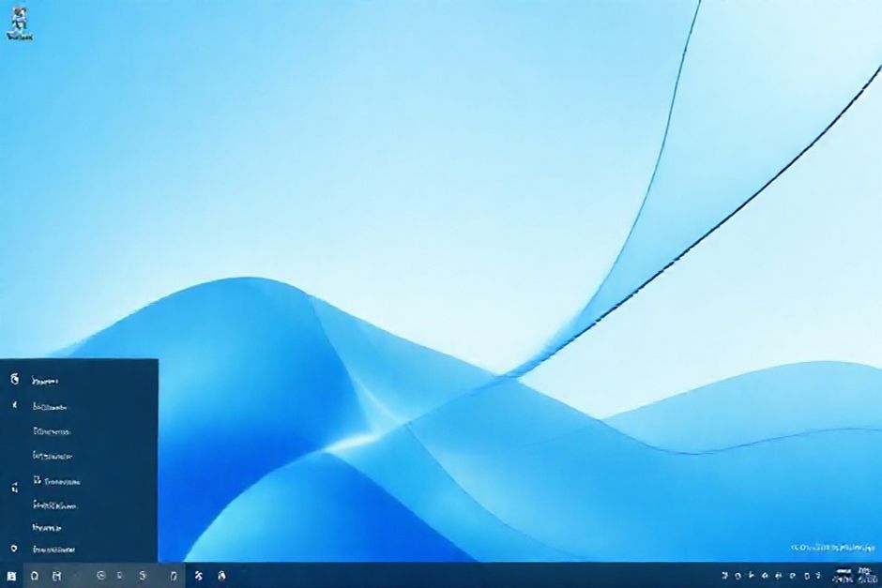The width and height of the screenshot is (882, 588).
Task: Select Pictures in the Start menu sidebar
Action: (x=66, y=431)
